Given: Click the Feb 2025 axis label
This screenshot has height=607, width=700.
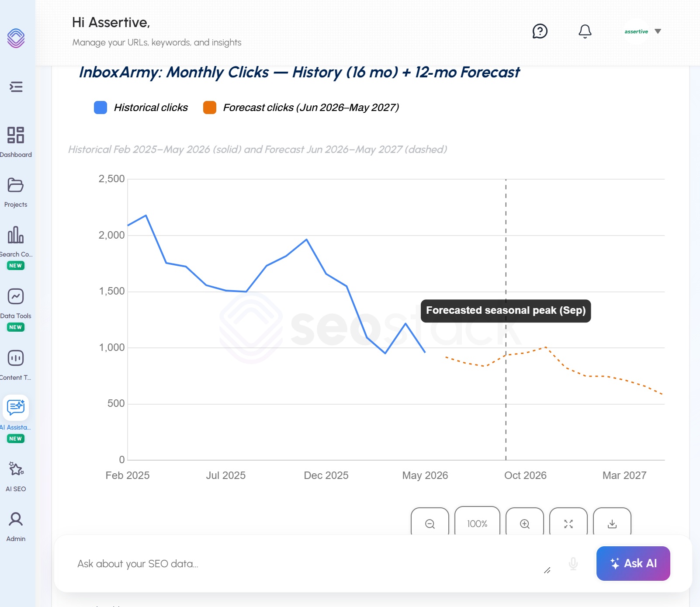Looking at the screenshot, I should tap(128, 475).
